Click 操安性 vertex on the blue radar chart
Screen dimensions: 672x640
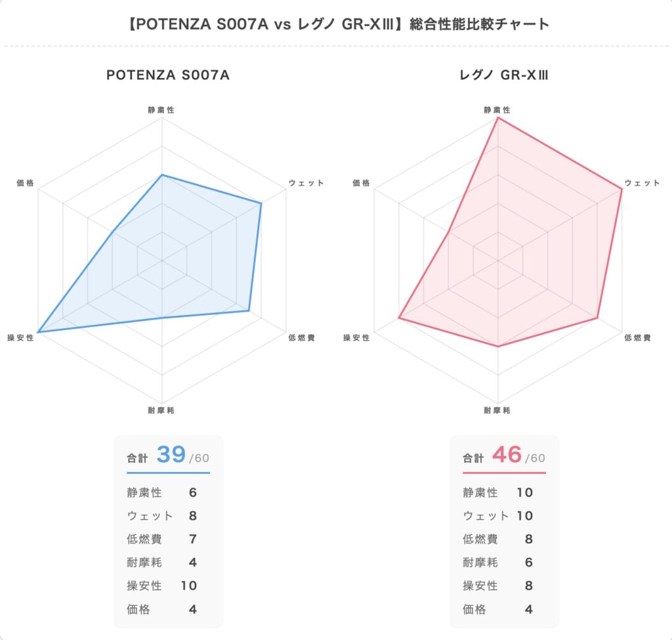38,332
